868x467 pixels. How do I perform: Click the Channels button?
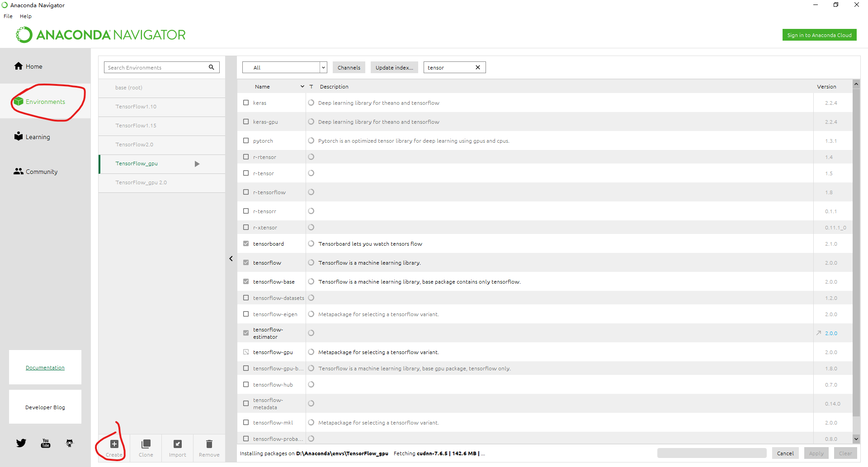click(x=349, y=67)
